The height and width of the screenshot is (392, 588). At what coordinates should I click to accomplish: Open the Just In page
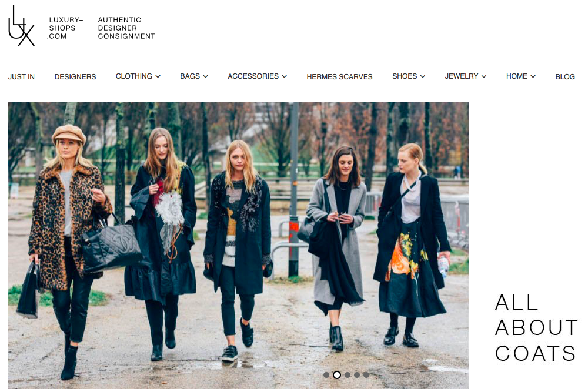click(21, 77)
